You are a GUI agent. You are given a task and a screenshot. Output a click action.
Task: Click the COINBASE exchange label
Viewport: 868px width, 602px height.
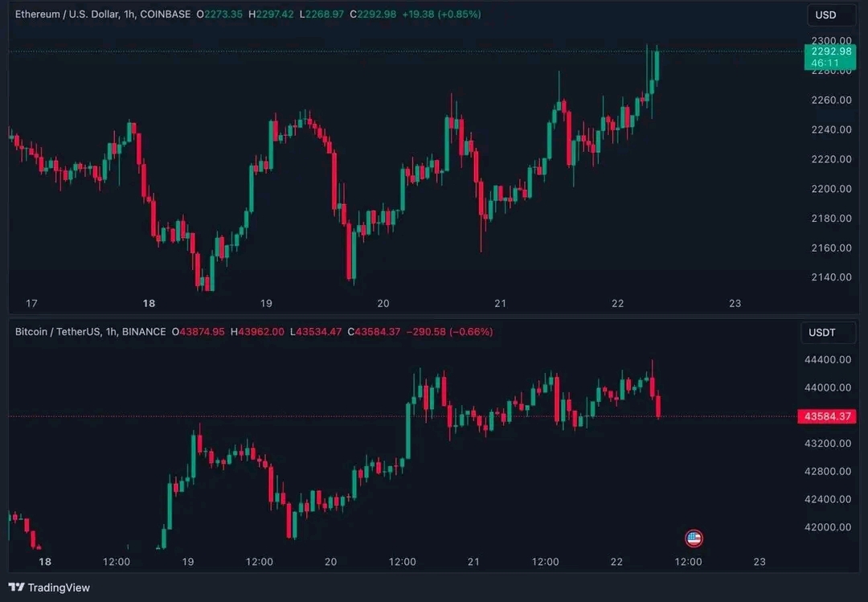click(166, 14)
